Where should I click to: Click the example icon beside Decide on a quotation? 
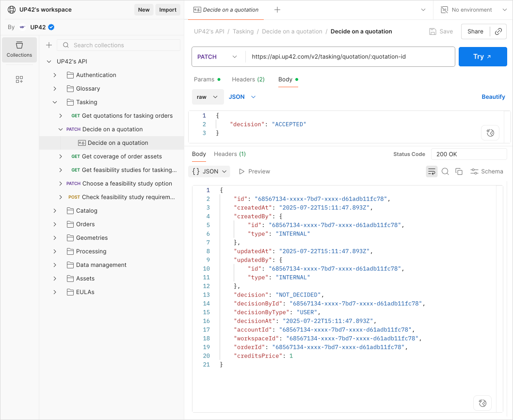(82, 143)
